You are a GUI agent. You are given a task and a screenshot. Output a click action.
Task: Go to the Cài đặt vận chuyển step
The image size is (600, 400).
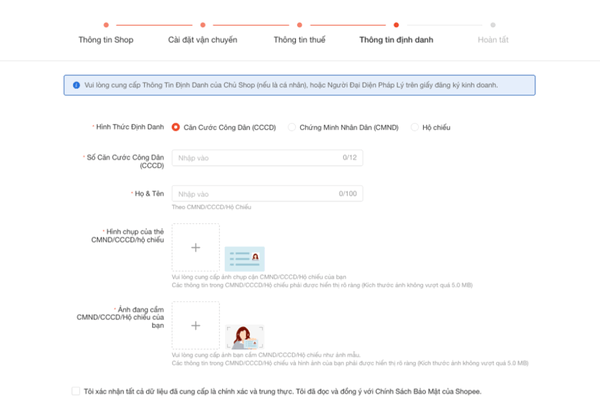click(x=202, y=41)
